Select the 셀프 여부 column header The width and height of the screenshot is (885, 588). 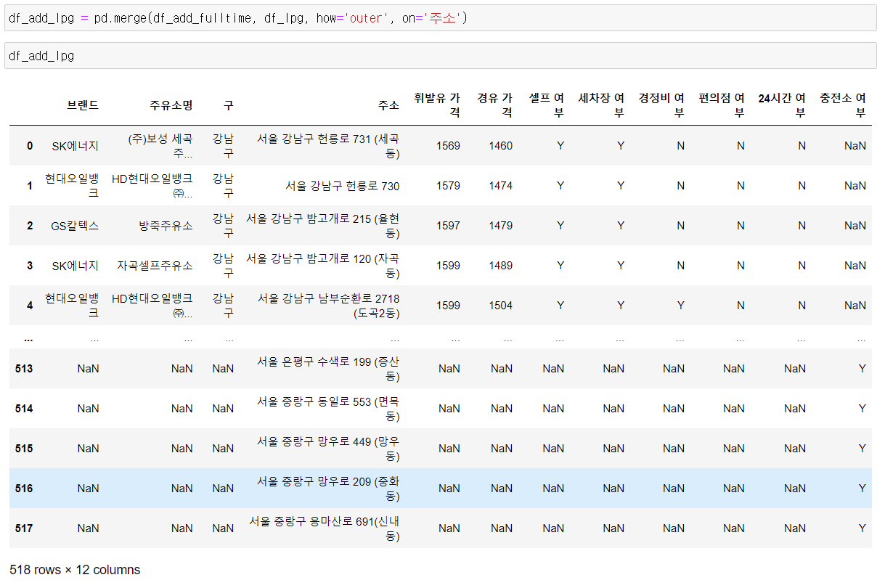click(x=547, y=105)
